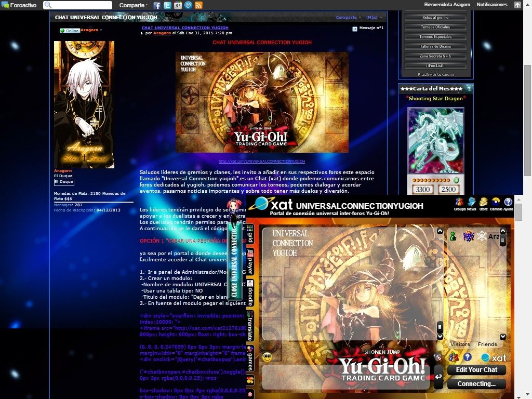Open the Zona Secreta S+S menu button

coord(435,56)
